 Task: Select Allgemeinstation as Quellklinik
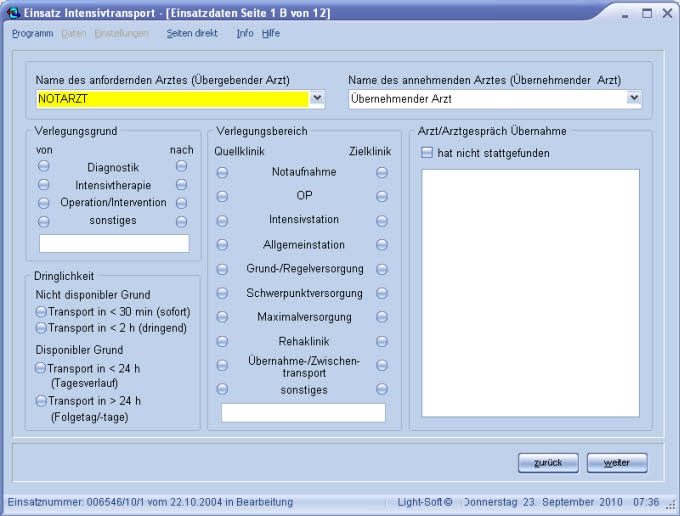coord(222,245)
